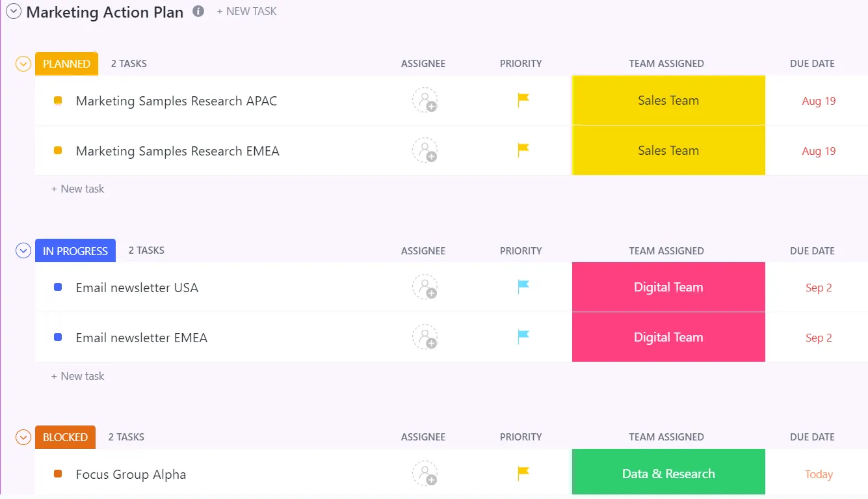868x499 pixels.
Task: Edit Sep 2 due date of newsletter USA
Action: click(x=819, y=288)
